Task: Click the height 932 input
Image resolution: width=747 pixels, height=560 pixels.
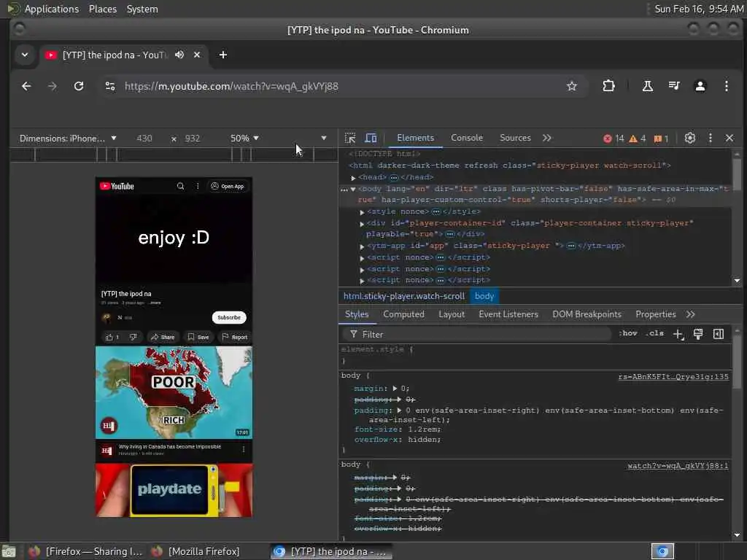Action: click(x=193, y=139)
